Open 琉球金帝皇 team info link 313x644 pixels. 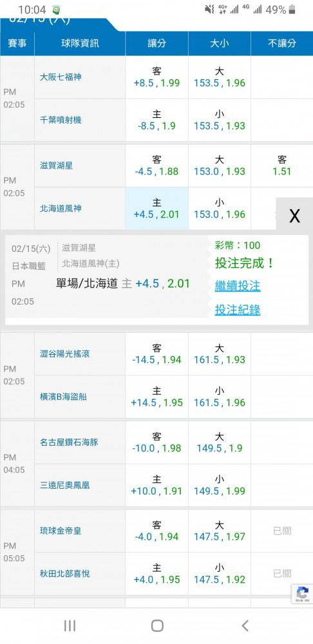pyautogui.click(x=61, y=531)
